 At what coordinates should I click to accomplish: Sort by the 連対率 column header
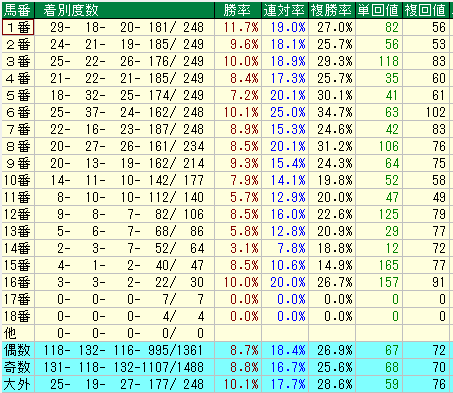285,10
